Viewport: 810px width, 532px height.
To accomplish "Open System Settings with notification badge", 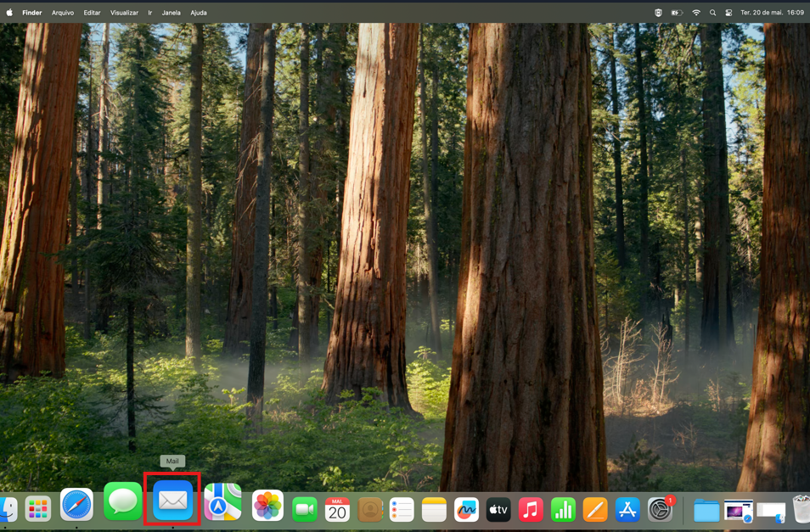I will click(660, 509).
